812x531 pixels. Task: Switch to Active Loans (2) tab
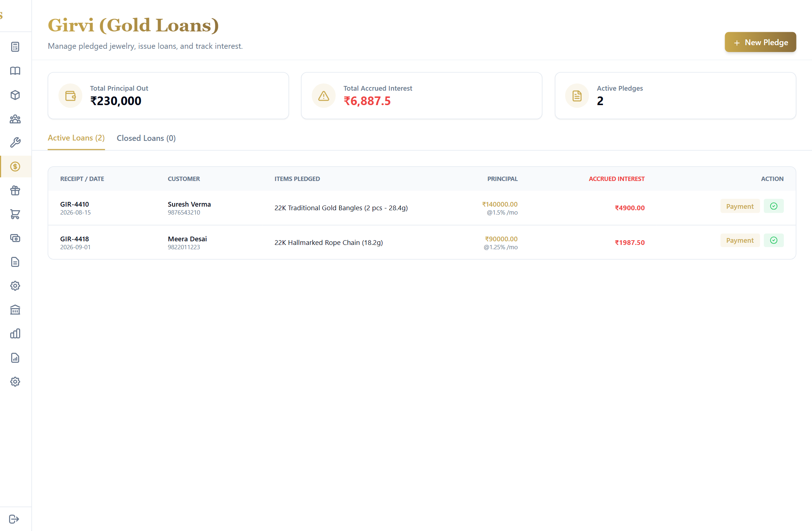point(76,138)
